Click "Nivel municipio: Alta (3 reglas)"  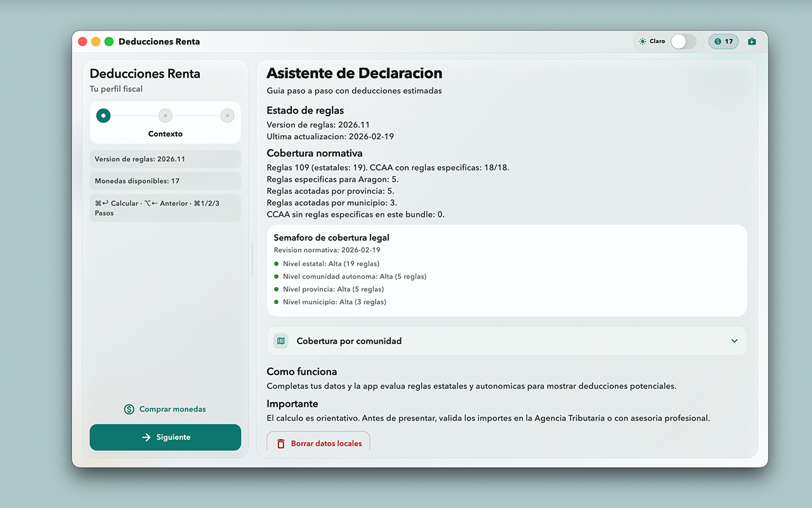point(334,302)
